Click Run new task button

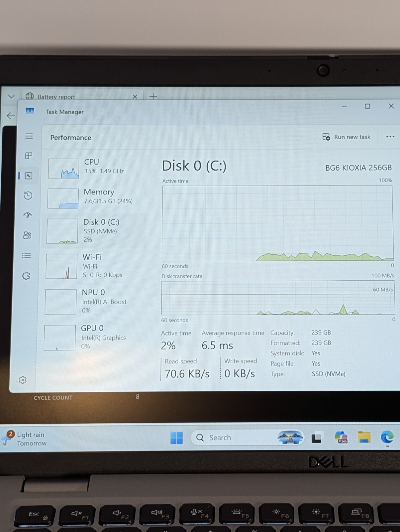pyautogui.click(x=346, y=137)
